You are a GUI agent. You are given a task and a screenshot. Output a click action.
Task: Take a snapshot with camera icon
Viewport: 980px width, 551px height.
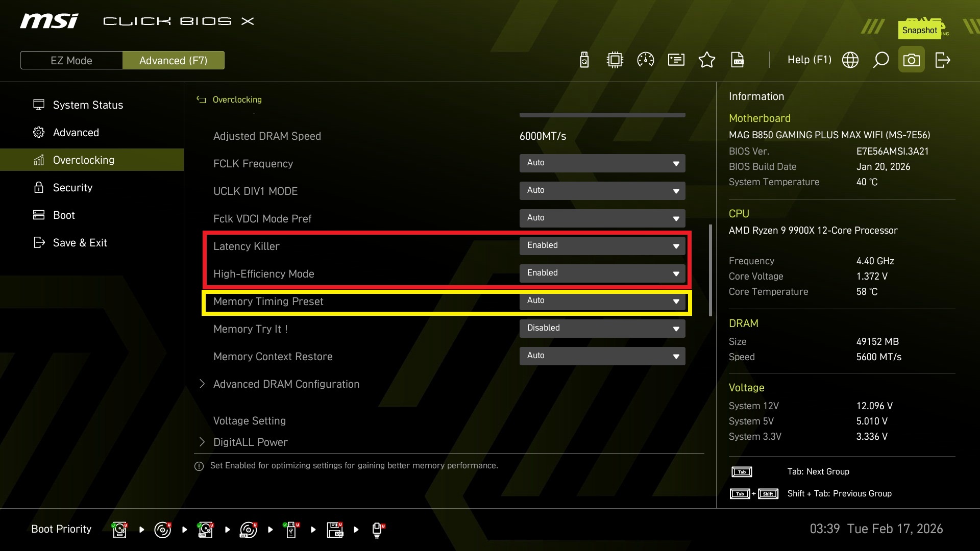click(912, 60)
